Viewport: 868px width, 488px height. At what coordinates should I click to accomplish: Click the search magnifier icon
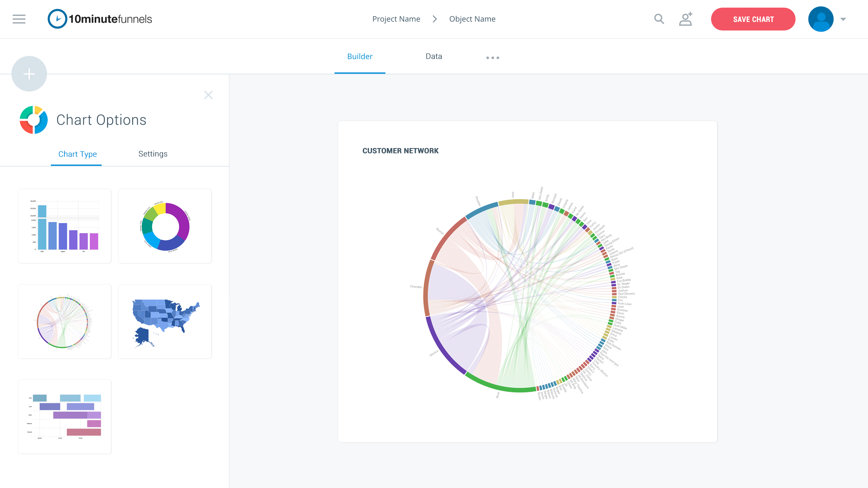(659, 19)
